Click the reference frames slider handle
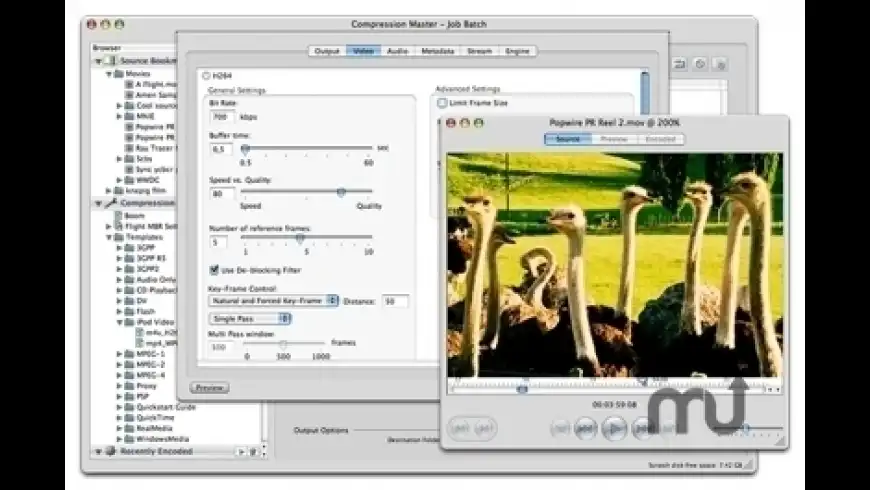The image size is (870, 490). 300,238
